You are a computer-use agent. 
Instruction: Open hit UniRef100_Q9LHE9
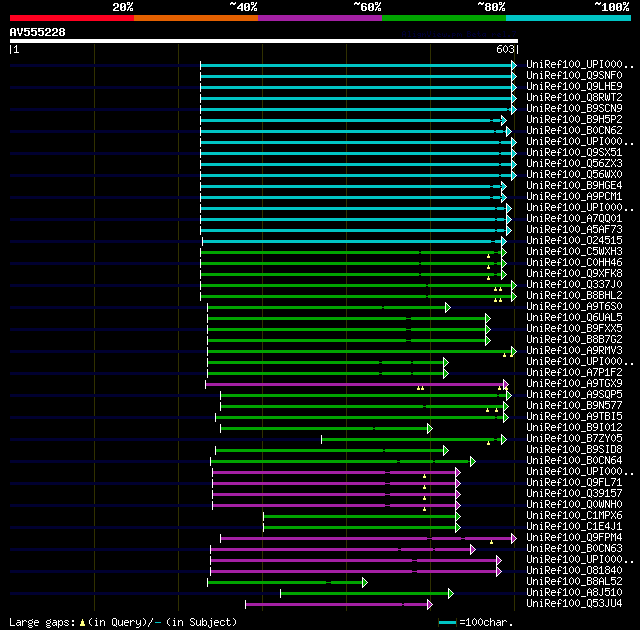[574, 87]
